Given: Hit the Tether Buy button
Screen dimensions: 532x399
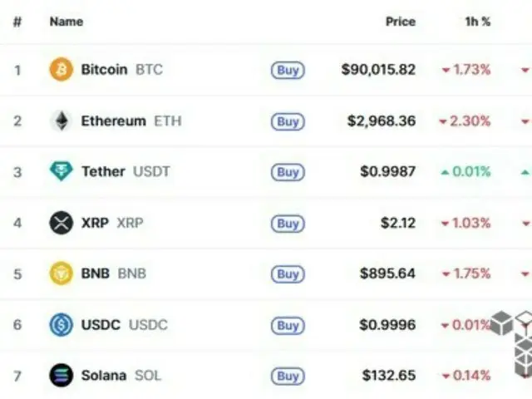Looking at the screenshot, I should 288,173.
